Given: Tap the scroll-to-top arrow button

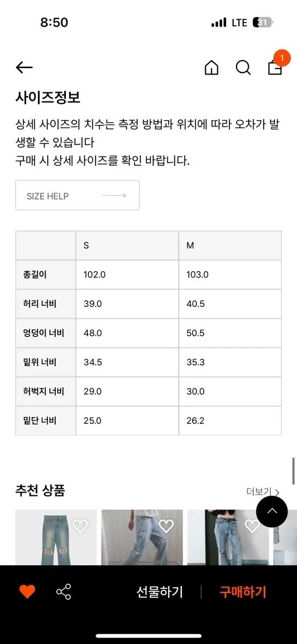Looking at the screenshot, I should point(272,511).
